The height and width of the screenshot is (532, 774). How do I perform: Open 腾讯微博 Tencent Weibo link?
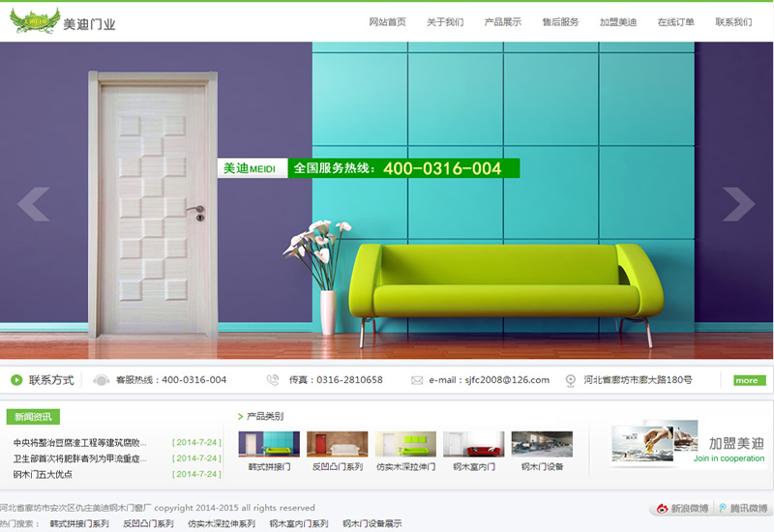(743, 508)
